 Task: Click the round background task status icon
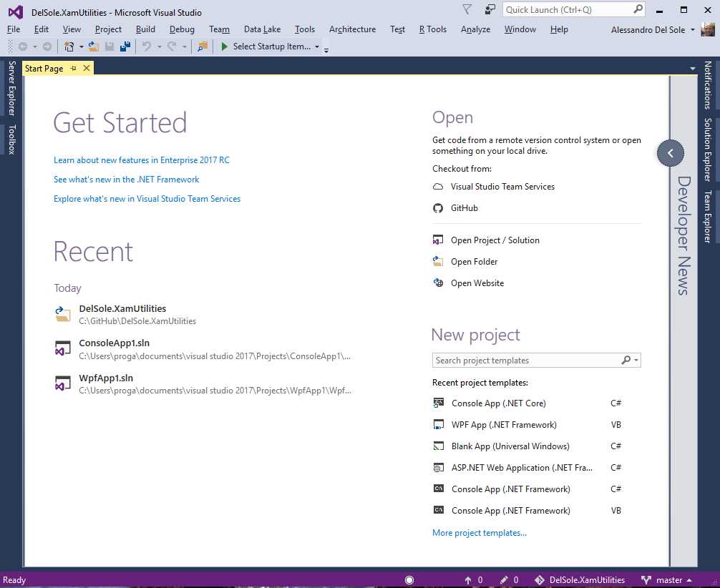pyautogui.click(x=409, y=580)
